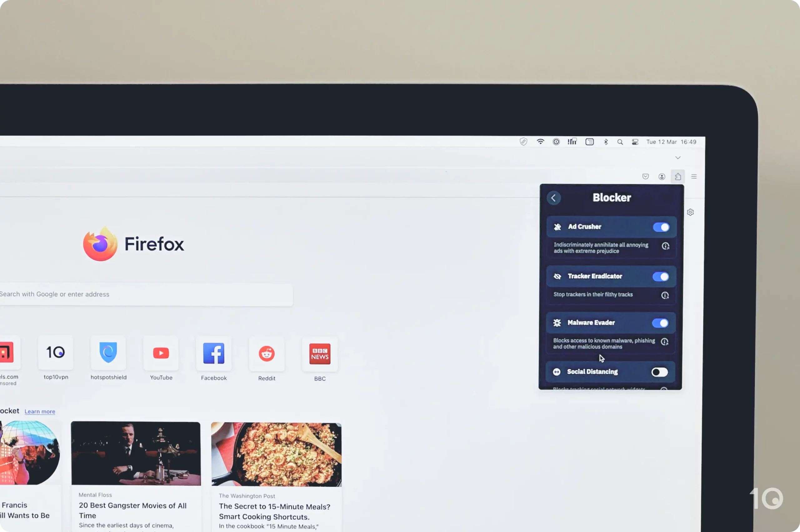The width and height of the screenshot is (800, 532).
Task: Click the Malware Evader blocker icon
Action: 557,323
